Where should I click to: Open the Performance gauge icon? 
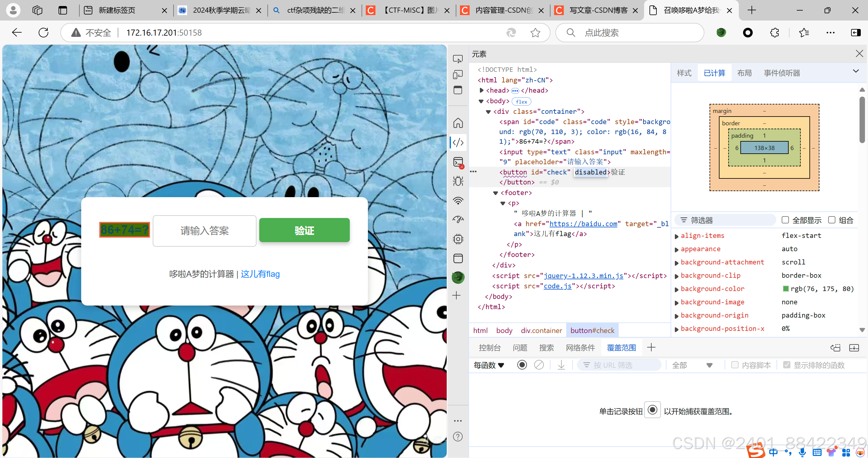[458, 219]
